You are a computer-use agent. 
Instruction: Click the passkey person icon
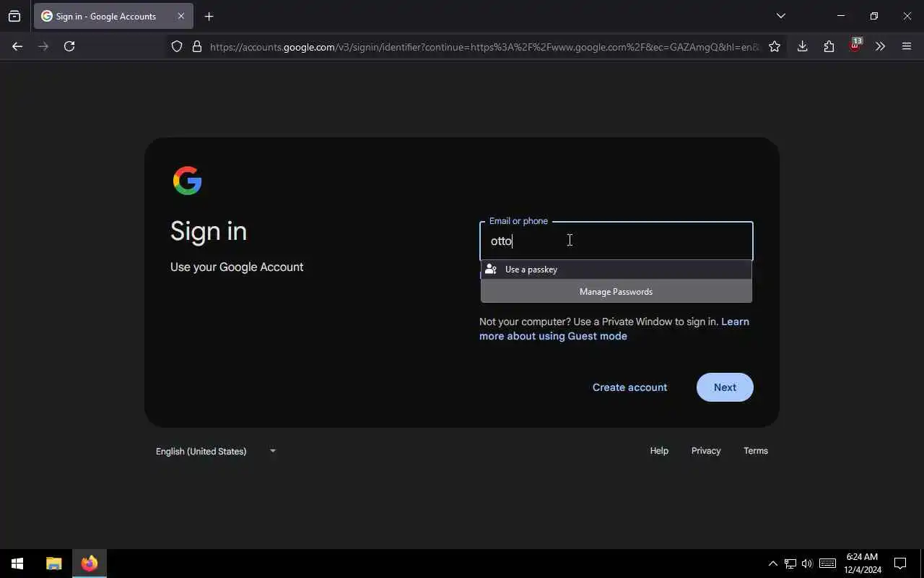(491, 269)
